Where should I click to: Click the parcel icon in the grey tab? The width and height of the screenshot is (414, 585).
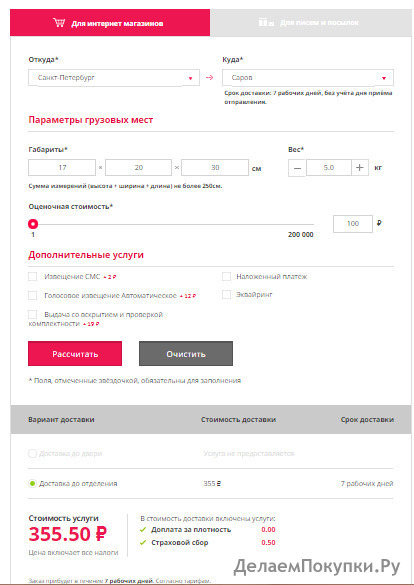click(x=266, y=22)
